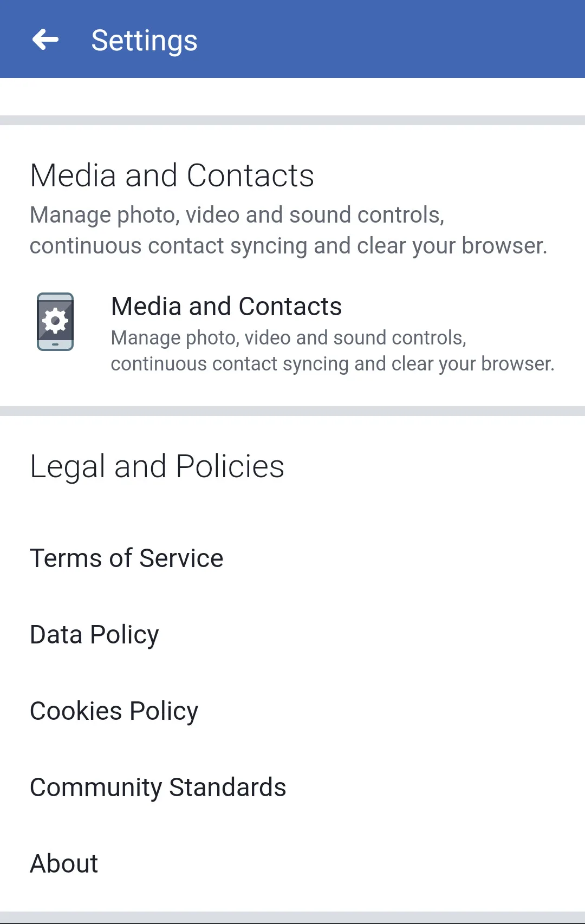
Task: Click the gray divider above Legal and Policies
Action: pyautogui.click(x=292, y=411)
